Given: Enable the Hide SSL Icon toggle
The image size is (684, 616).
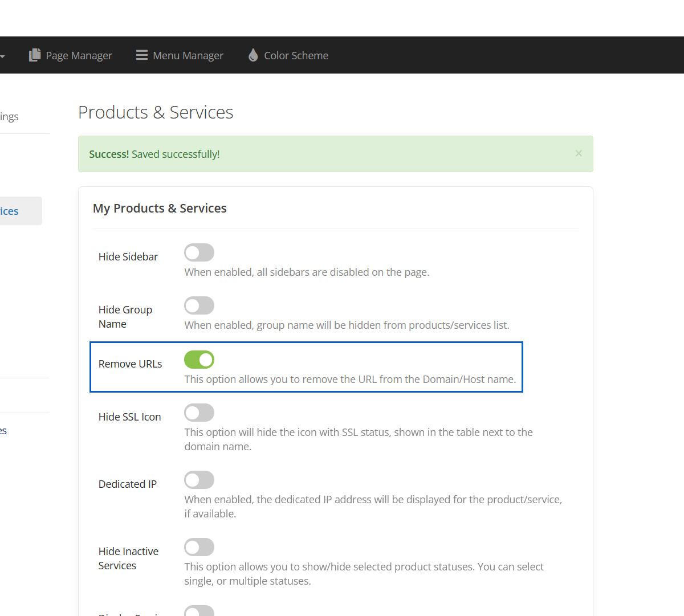Looking at the screenshot, I should coord(199,413).
